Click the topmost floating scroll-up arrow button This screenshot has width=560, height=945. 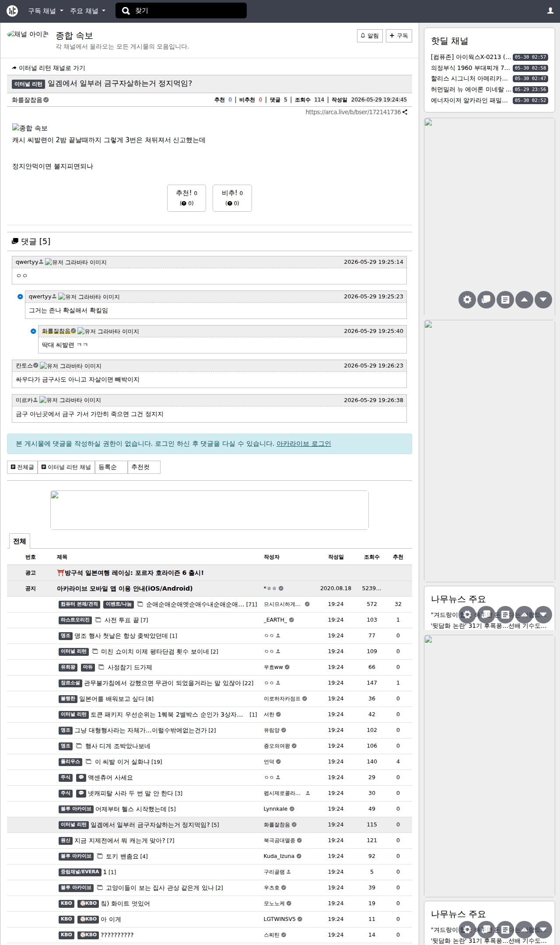[525, 300]
